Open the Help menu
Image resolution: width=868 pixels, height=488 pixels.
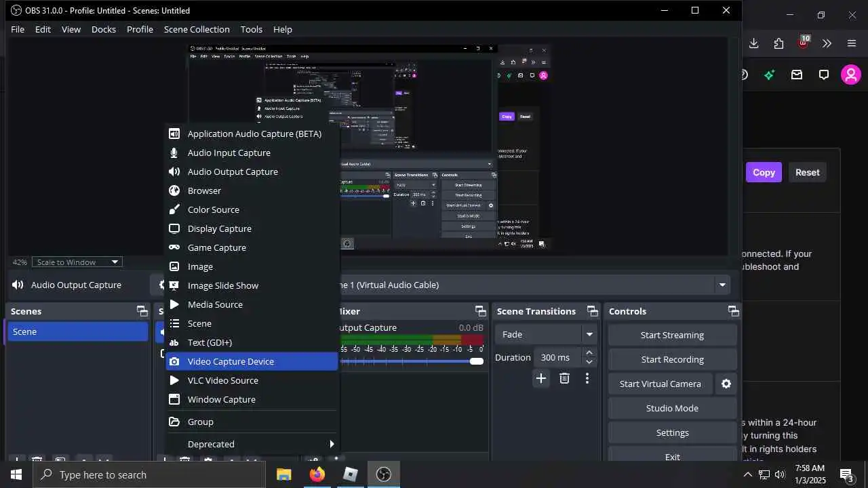(283, 29)
